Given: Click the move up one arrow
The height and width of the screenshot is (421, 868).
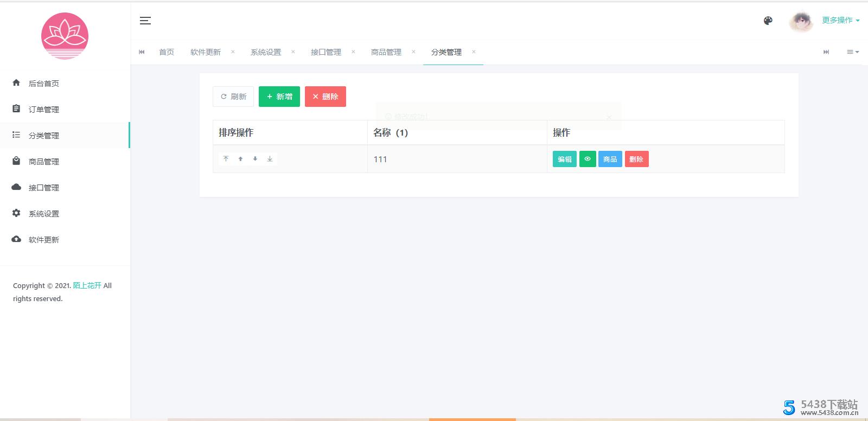Looking at the screenshot, I should [240, 159].
